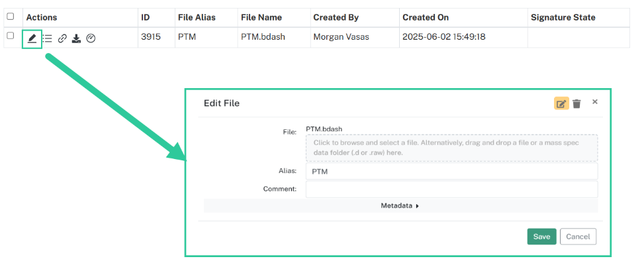Click the Save button
The width and height of the screenshot is (644, 277).
[541, 237]
